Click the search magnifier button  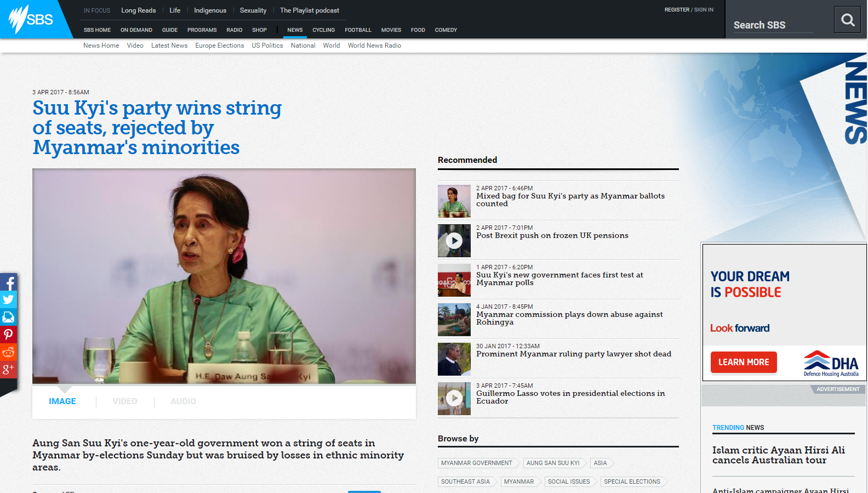[x=848, y=20]
